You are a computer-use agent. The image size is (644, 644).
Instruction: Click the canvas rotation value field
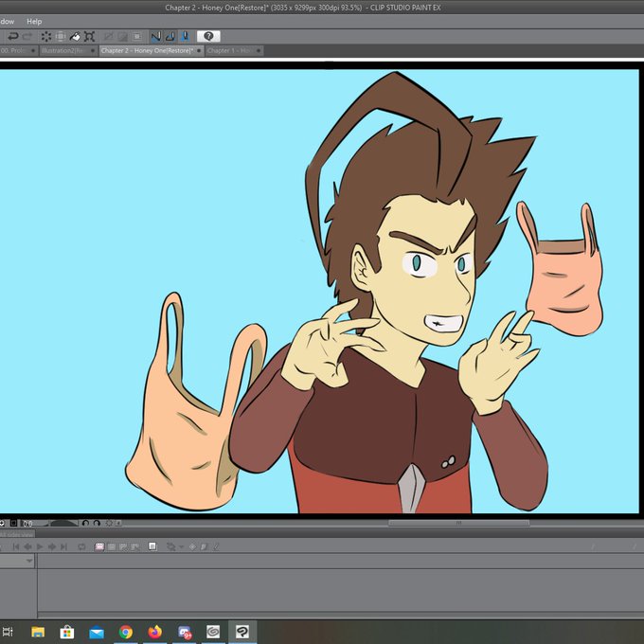coord(27,523)
